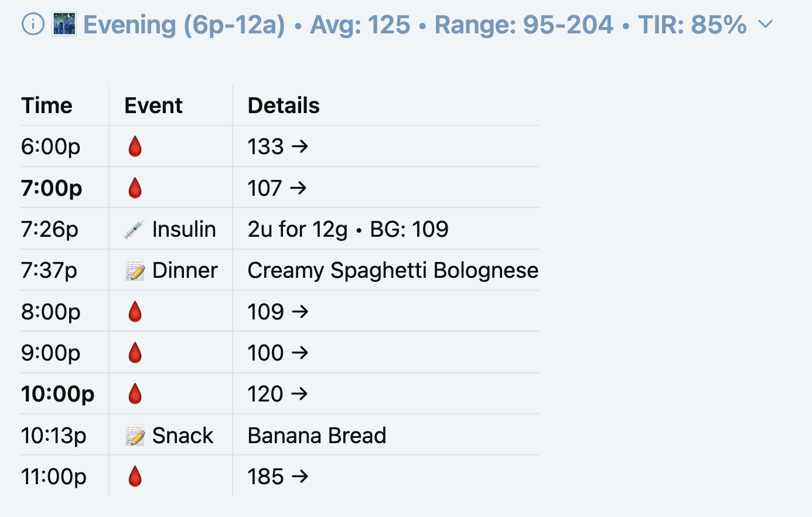Screen dimensions: 812x517
Task: Click the blood drop icon at 8:00p
Action: 135,312
